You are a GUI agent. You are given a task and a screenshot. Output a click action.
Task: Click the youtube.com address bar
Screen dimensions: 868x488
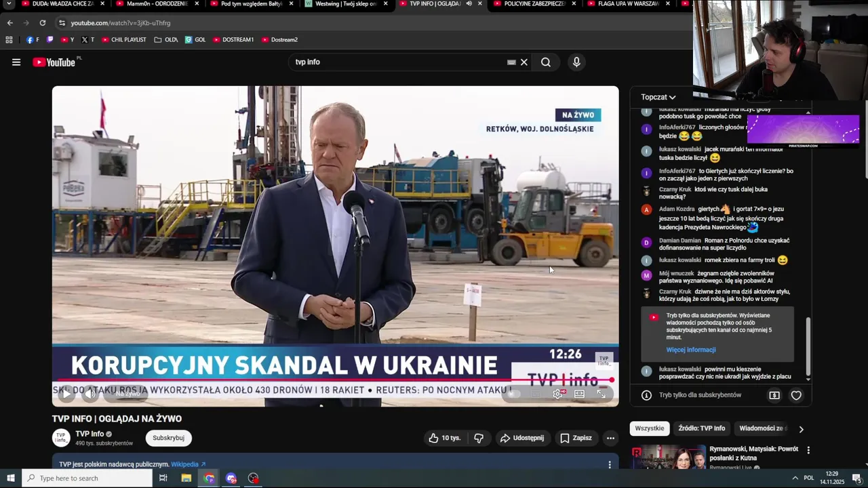373,22
